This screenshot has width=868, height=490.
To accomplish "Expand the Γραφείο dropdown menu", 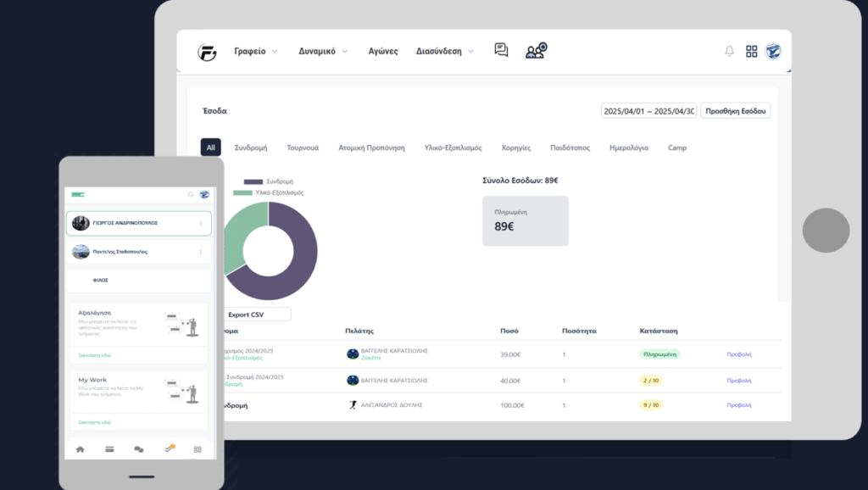I will tap(255, 51).
